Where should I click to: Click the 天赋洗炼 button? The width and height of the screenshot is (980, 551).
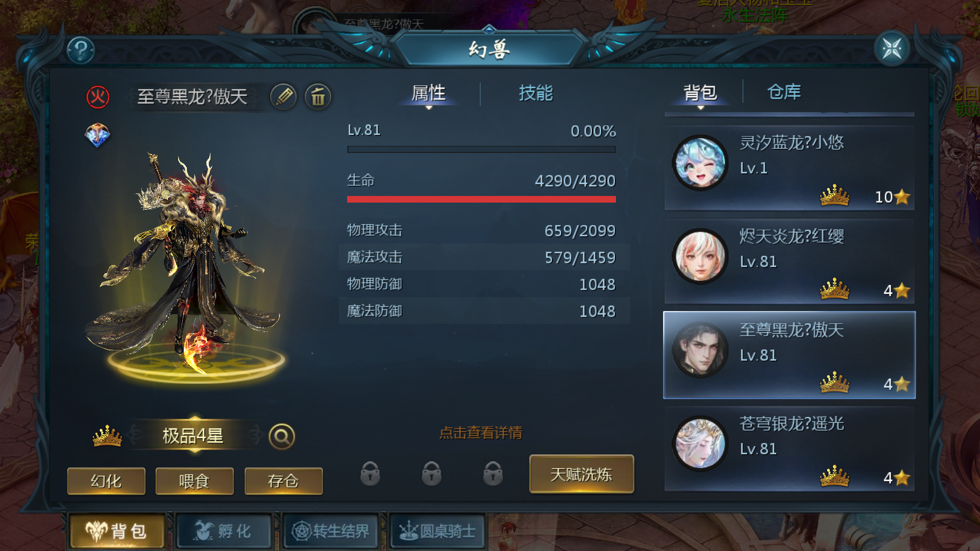(x=582, y=474)
